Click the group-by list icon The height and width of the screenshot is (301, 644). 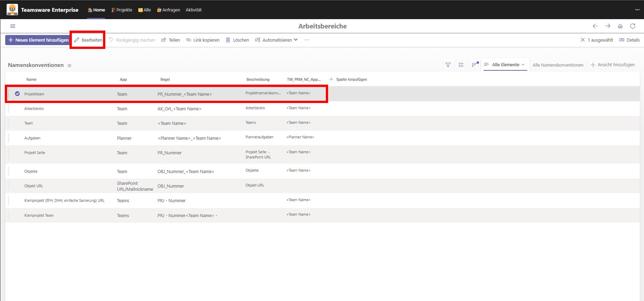pos(461,65)
